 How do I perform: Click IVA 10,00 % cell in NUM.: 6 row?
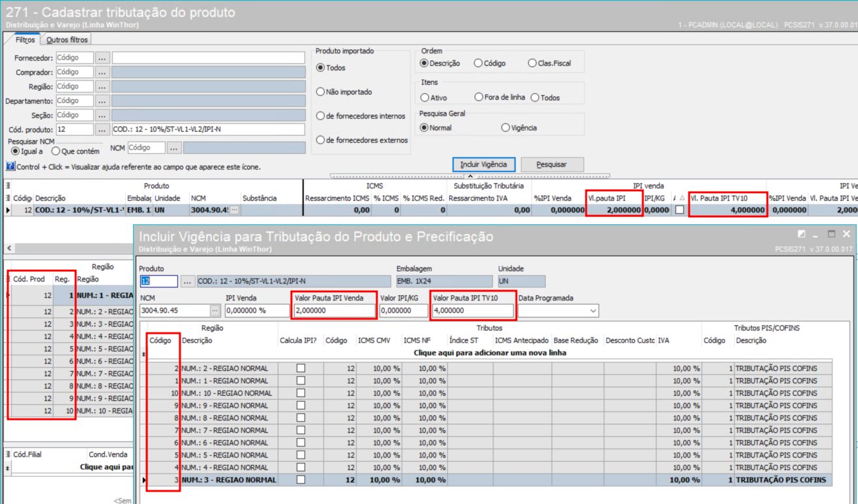click(679, 443)
